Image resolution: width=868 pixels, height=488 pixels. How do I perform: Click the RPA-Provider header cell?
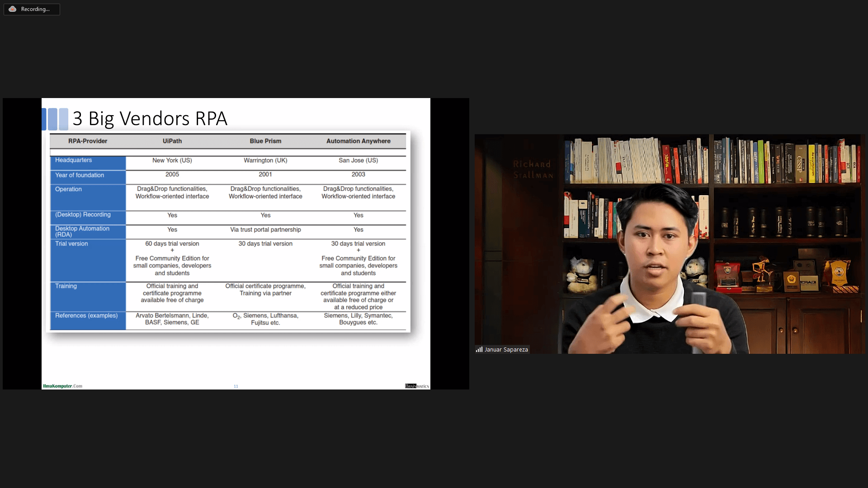tap(88, 141)
